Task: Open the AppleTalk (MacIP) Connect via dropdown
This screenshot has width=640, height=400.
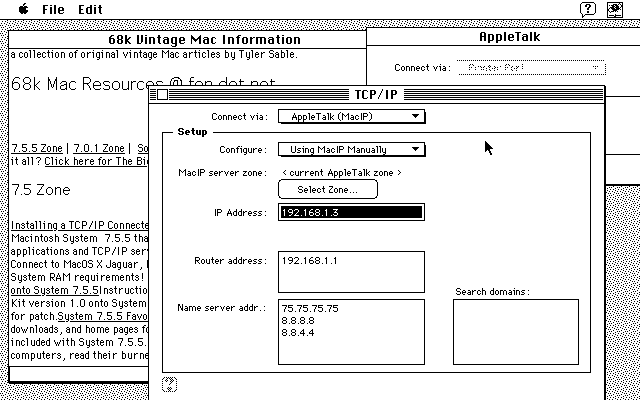Action: pyautogui.click(x=351, y=116)
